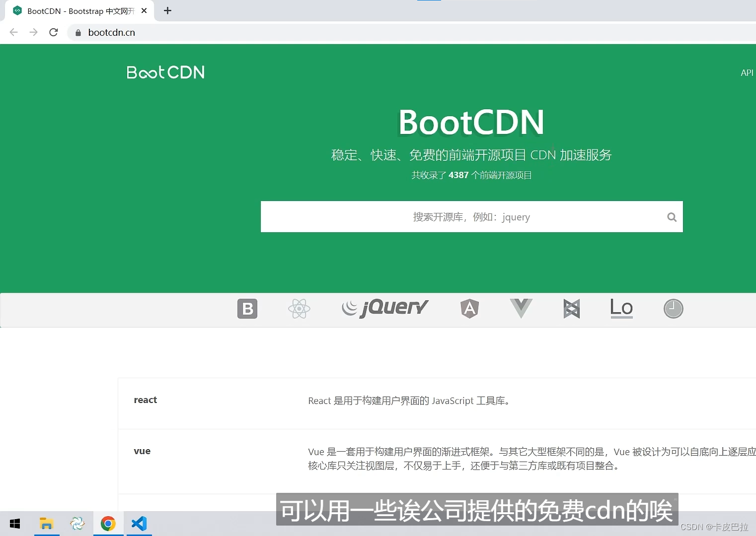The height and width of the screenshot is (536, 756).
Task: Click the large BootCDN heading
Action: tap(471, 122)
